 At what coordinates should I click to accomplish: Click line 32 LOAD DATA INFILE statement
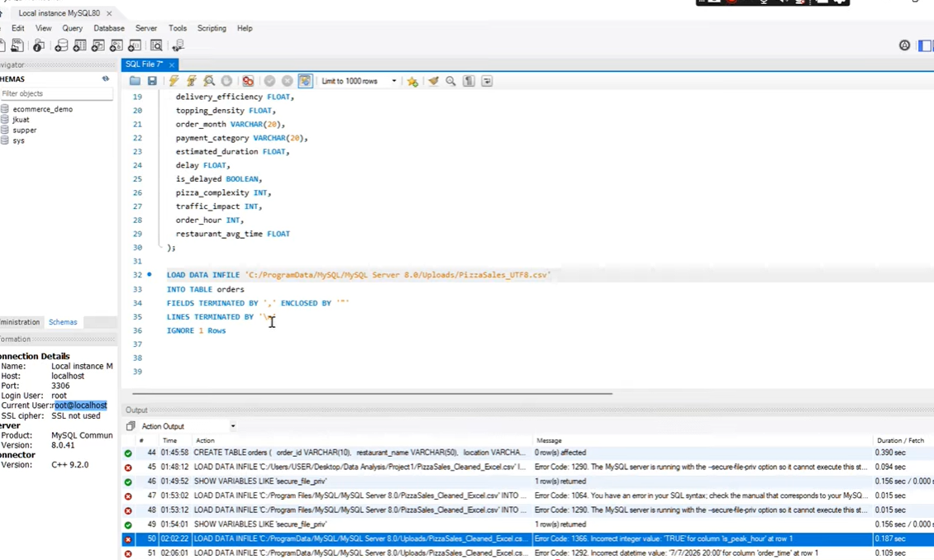pos(359,275)
